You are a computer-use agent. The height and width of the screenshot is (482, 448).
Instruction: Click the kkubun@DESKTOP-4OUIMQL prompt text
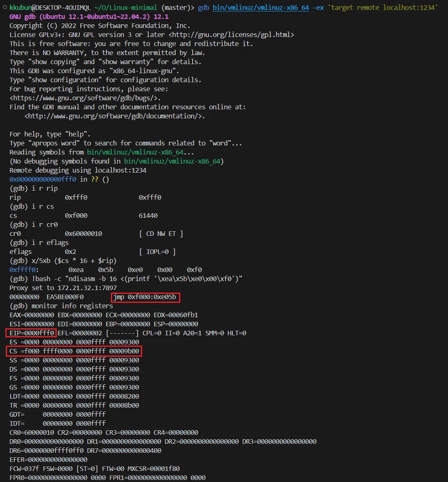coord(50,8)
